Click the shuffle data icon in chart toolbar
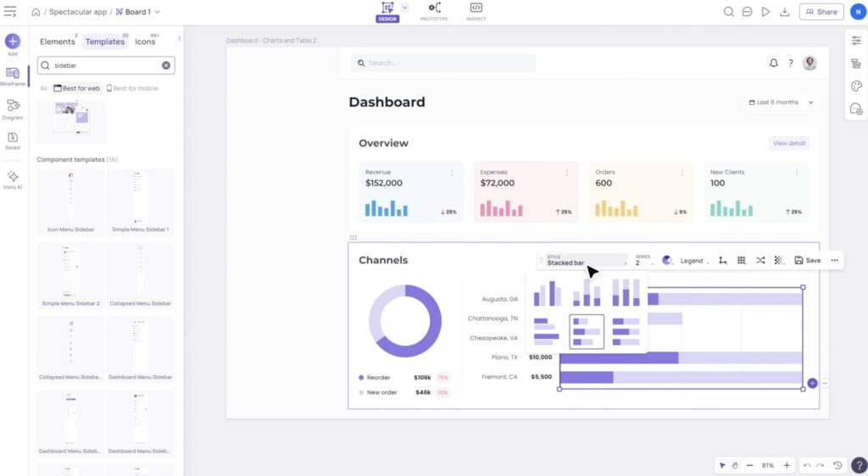This screenshot has width=868, height=476. [x=760, y=261]
